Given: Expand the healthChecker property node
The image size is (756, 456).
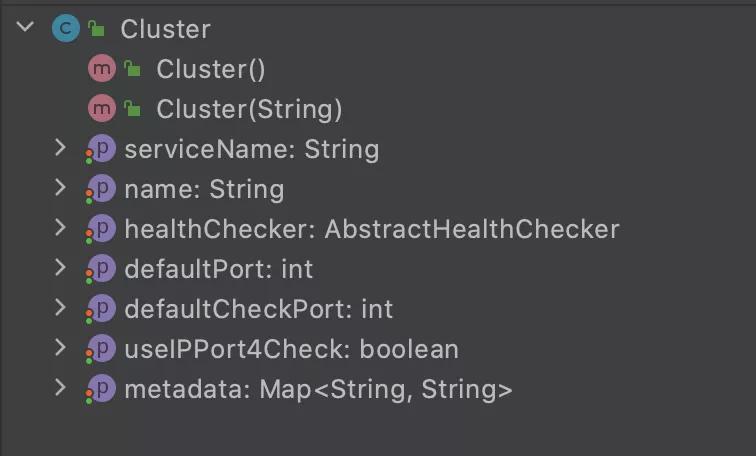Looking at the screenshot, I should [x=60, y=229].
